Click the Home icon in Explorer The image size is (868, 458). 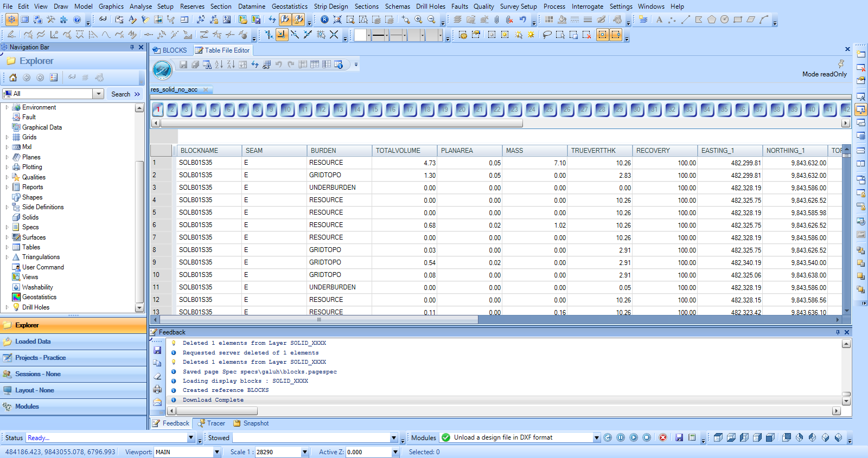coord(13,78)
